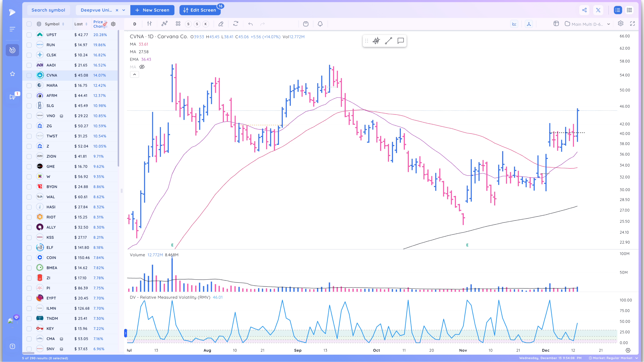The image size is (644, 362).
Task: Open the sidebar menu lines icon
Action: pos(12,29)
